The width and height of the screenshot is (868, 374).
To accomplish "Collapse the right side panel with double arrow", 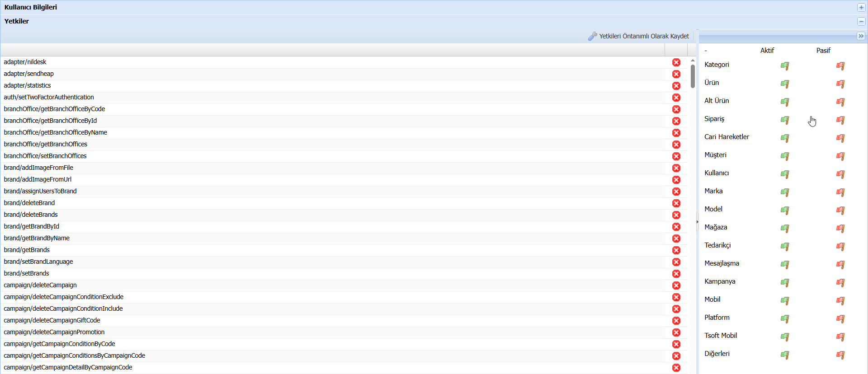I will pyautogui.click(x=861, y=36).
